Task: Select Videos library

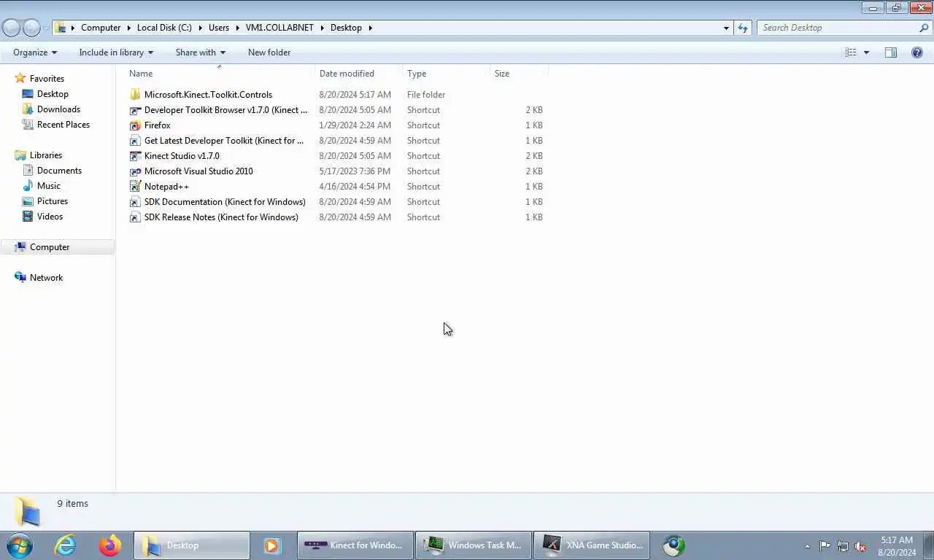Action: (x=50, y=217)
